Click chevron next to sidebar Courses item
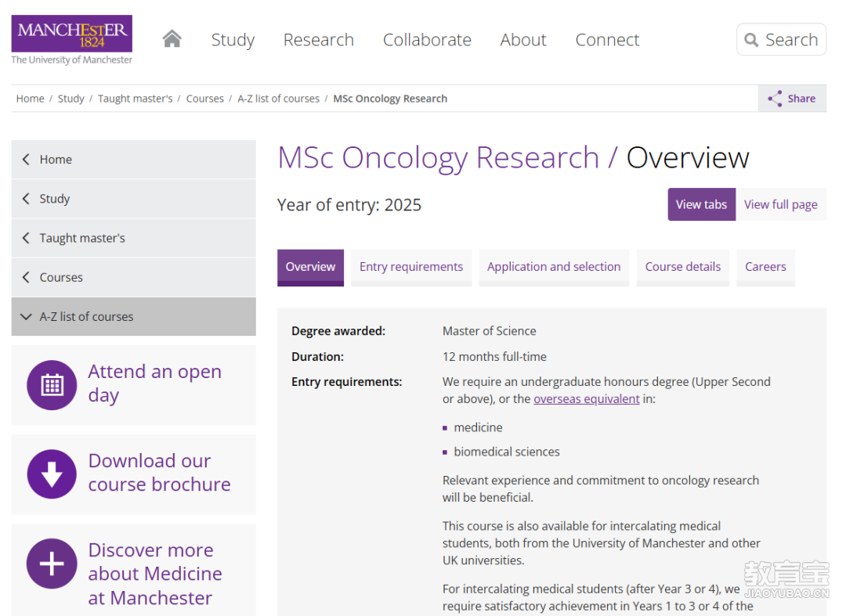Screen dimensions: 846x616 (x=26, y=278)
